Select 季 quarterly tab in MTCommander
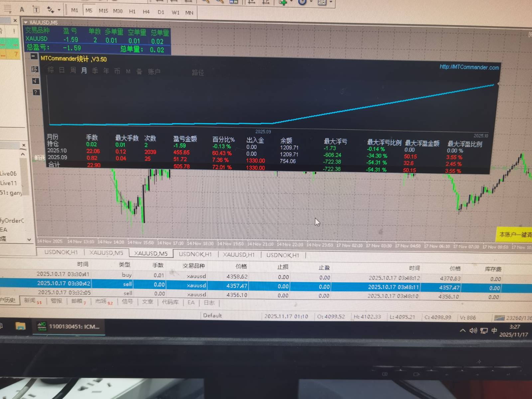Viewport: 532px width, 399px height. coord(95,71)
